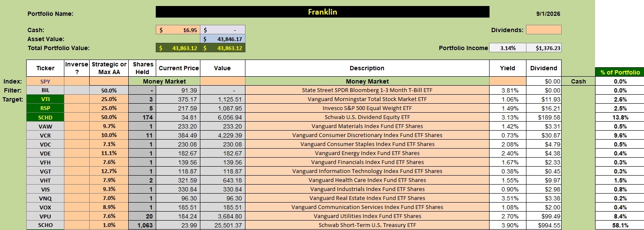Click the SCHO value 25,501.37
This screenshot has width=644, height=230.
(223, 225)
